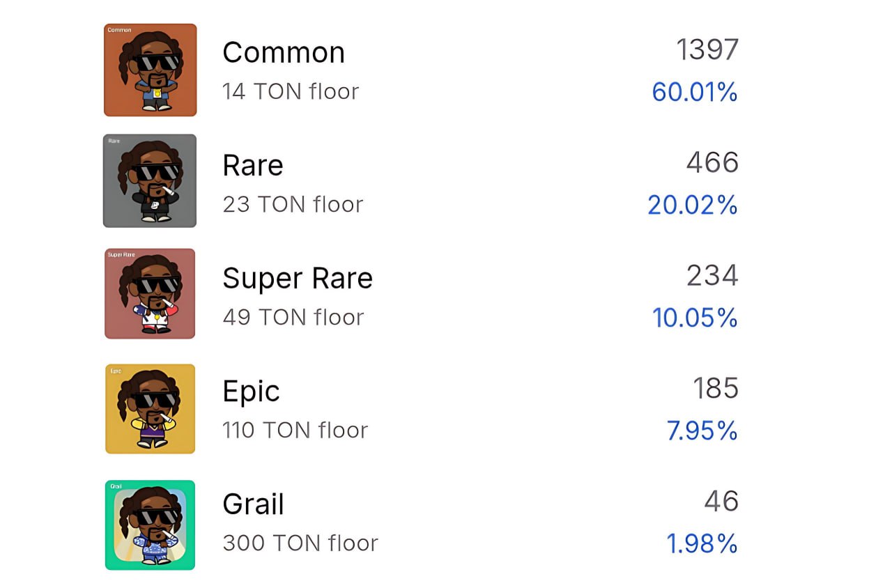Select the 7.95% Epic percentage

(702, 431)
